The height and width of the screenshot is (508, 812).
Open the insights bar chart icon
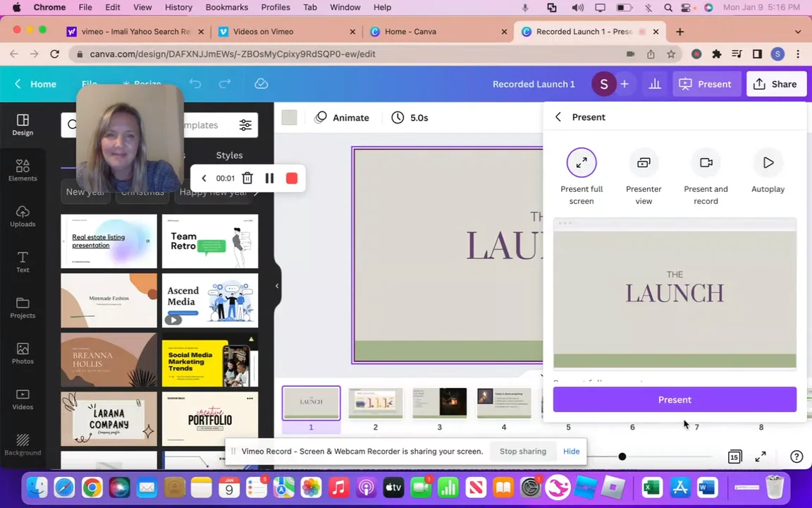pyautogui.click(x=655, y=84)
